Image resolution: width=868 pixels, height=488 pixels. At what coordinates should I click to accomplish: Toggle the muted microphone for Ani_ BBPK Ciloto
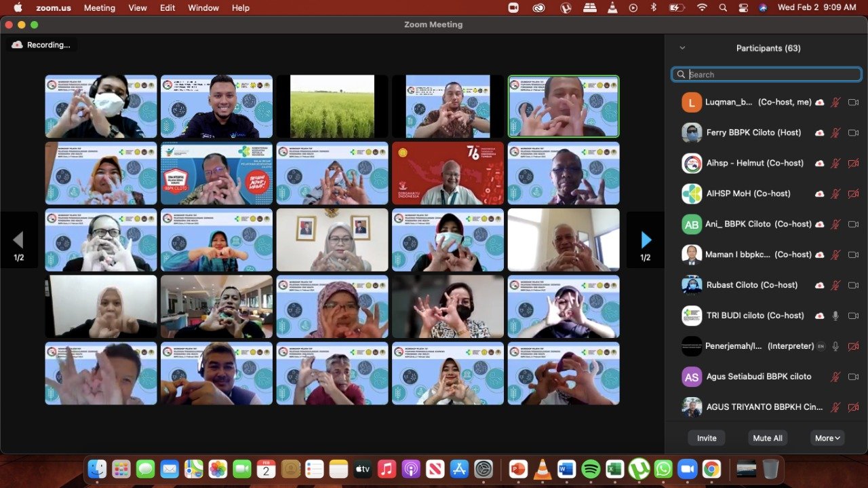[835, 225]
